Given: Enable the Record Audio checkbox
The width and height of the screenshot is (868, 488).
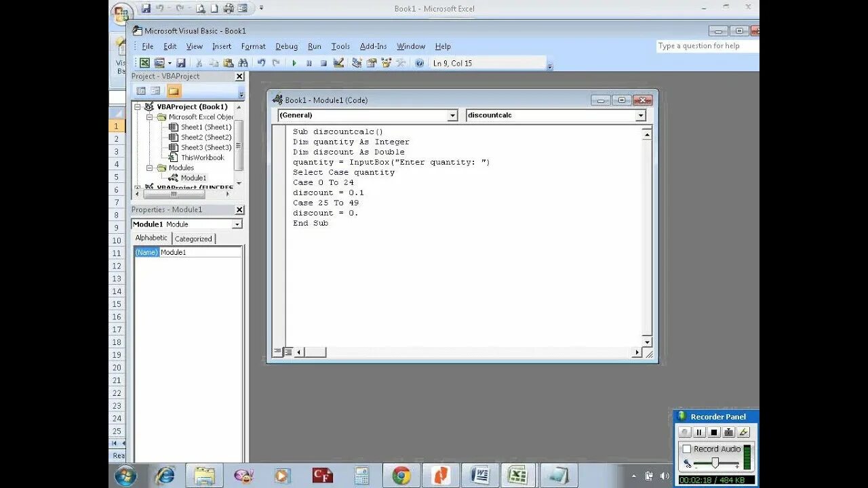Looking at the screenshot, I should pos(687,449).
